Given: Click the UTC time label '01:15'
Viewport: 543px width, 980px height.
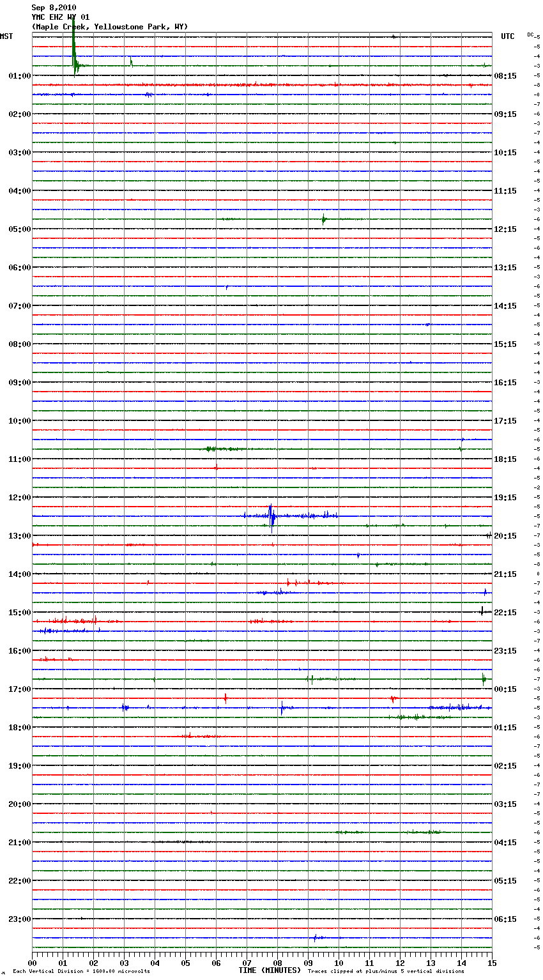Looking at the screenshot, I should [505, 728].
